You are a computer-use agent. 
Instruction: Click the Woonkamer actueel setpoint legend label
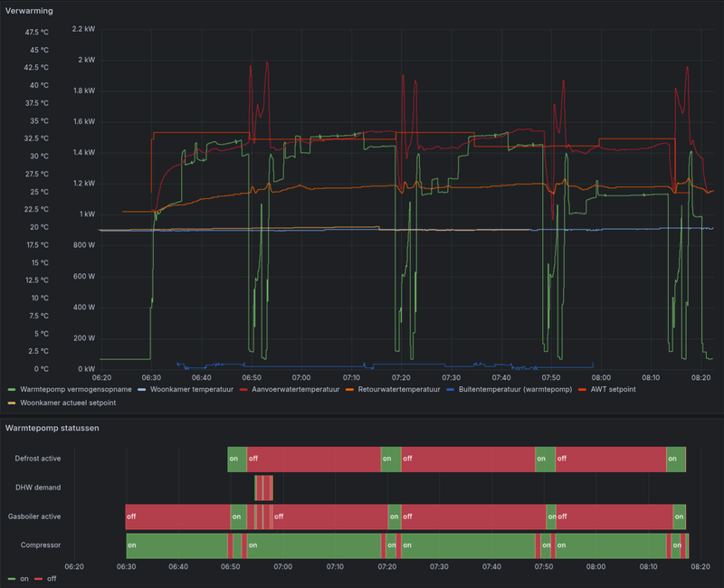(68, 403)
